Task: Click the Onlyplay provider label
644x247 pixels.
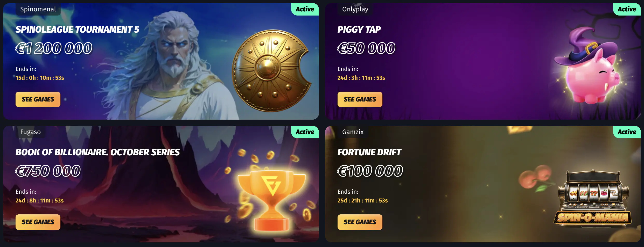Action: point(355,9)
